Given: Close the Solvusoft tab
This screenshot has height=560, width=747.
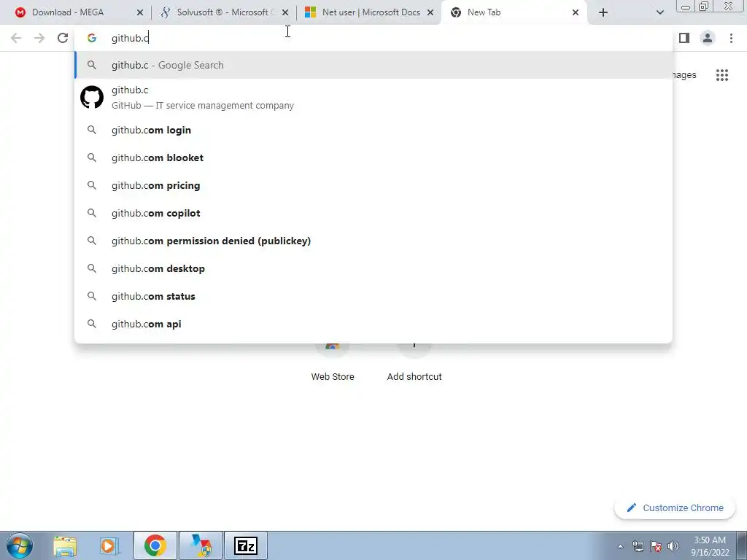Looking at the screenshot, I should point(285,12).
